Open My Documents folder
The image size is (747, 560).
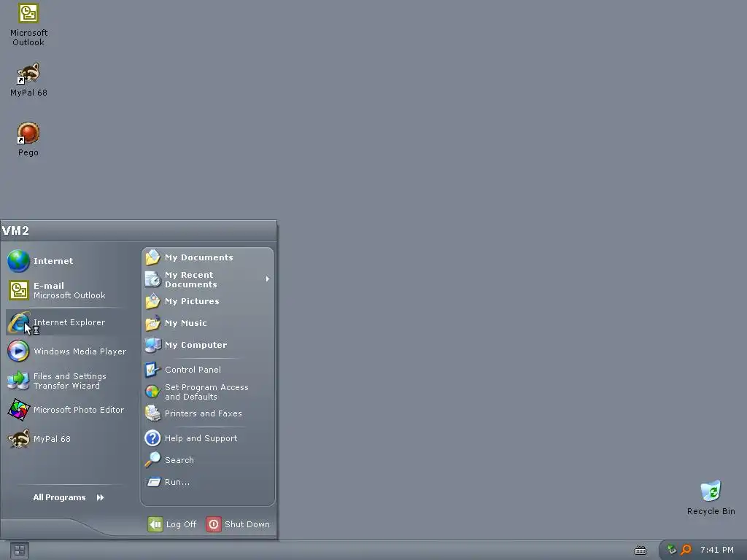208,257
